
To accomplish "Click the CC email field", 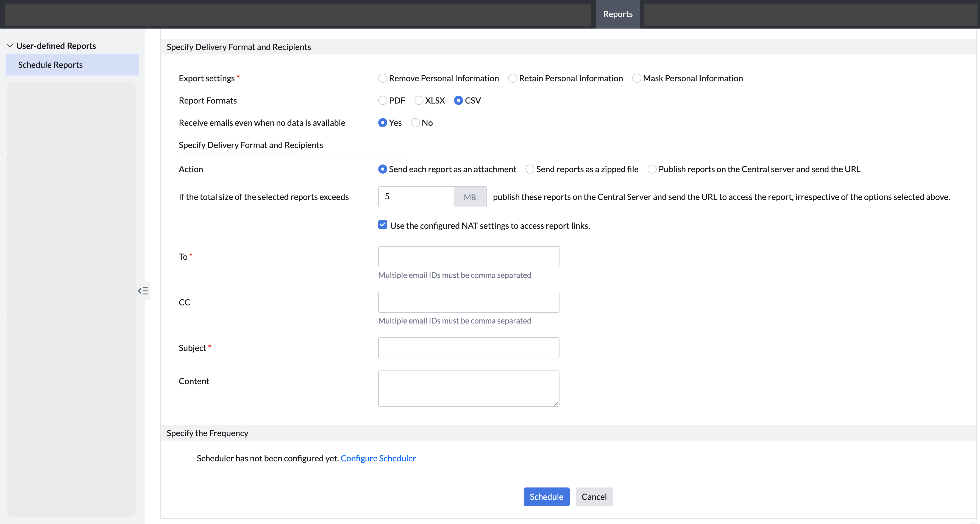I will click(468, 302).
